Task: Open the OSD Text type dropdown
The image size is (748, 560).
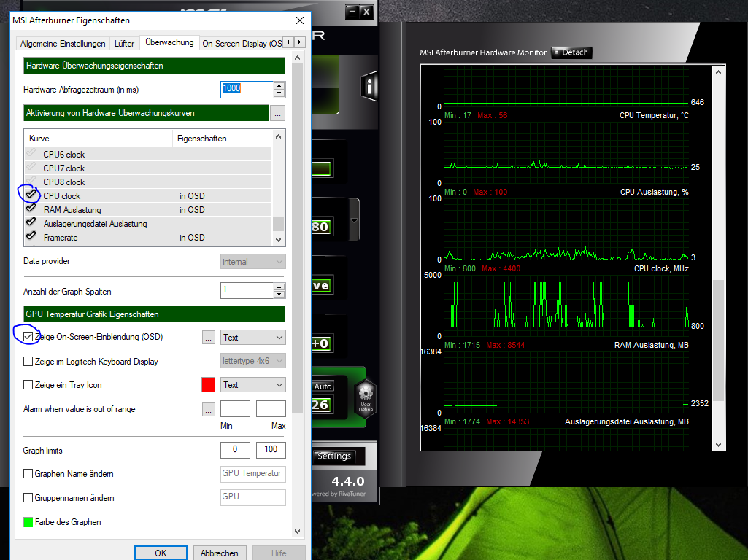Action: [x=252, y=338]
